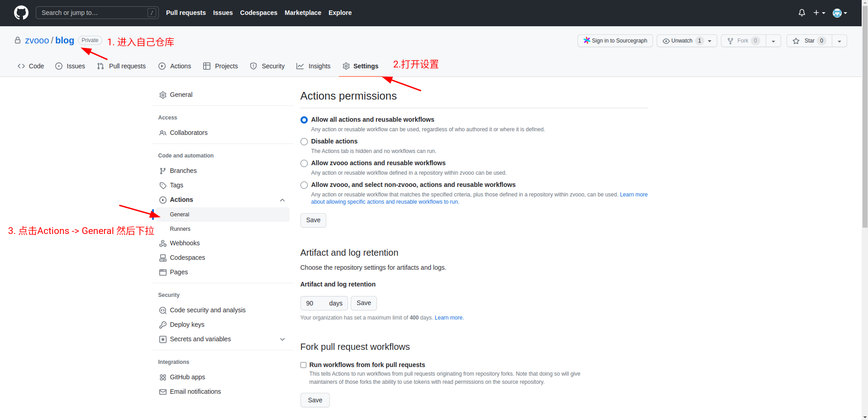Click the Code security and analysis icon
Image resolution: width=868 pixels, height=420 pixels.
coord(163,310)
